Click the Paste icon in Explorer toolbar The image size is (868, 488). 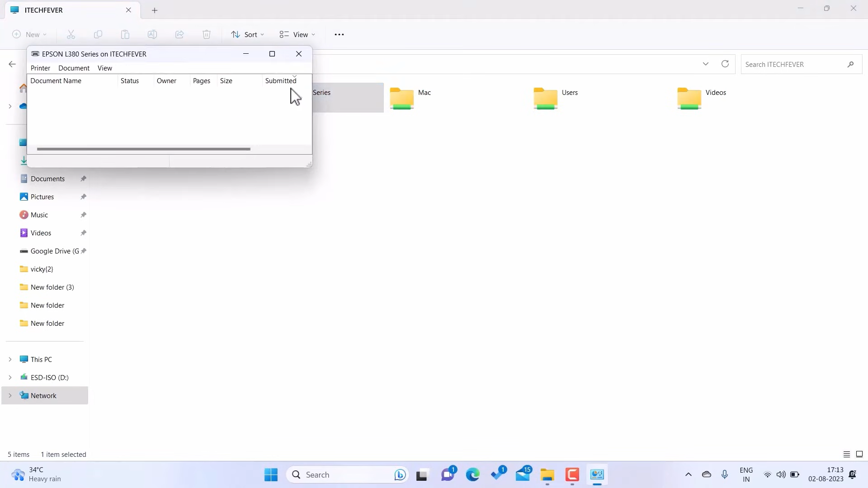click(125, 34)
